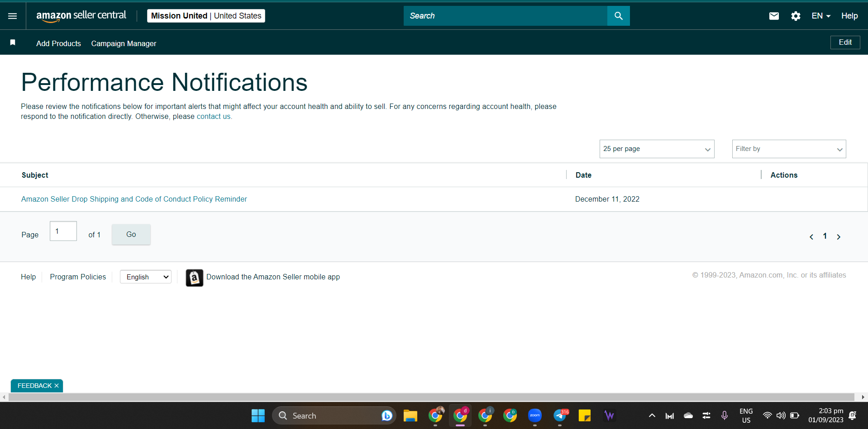Click the OneDrive cloud tray icon
The width and height of the screenshot is (868, 429).
tap(688, 415)
